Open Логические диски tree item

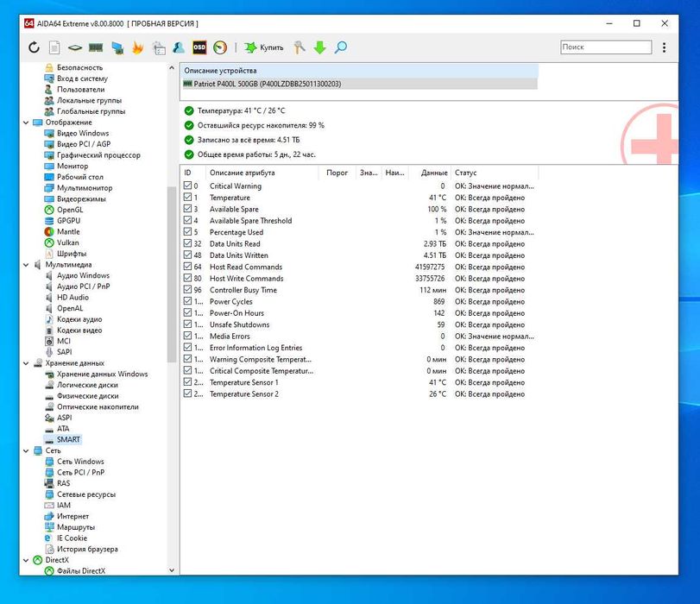(x=87, y=385)
